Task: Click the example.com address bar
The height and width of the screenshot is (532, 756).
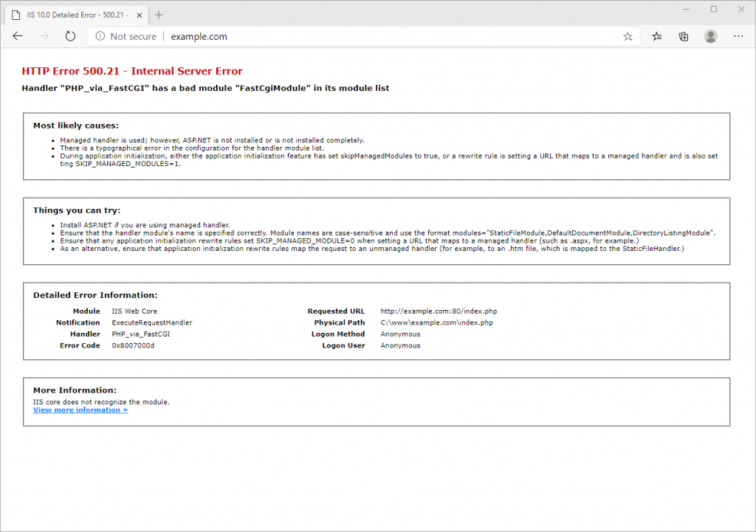Action: [369, 36]
